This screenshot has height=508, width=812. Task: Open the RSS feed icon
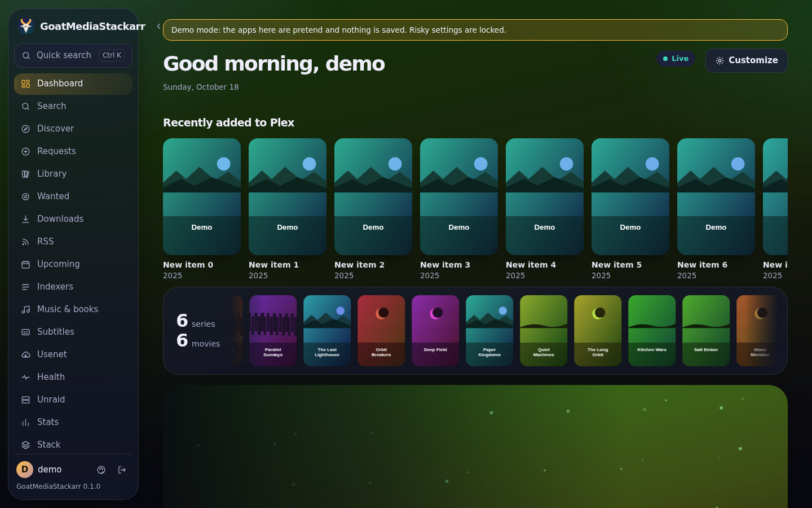(25, 242)
